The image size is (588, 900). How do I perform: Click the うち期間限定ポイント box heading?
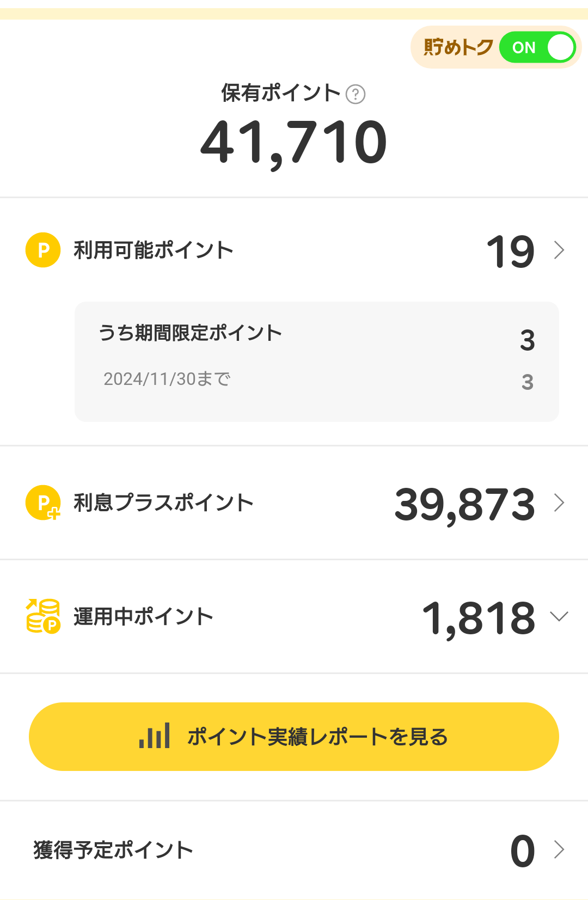(x=190, y=333)
